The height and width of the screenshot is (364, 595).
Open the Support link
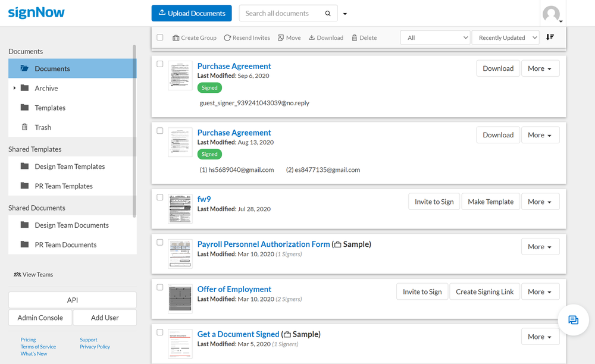click(x=89, y=340)
